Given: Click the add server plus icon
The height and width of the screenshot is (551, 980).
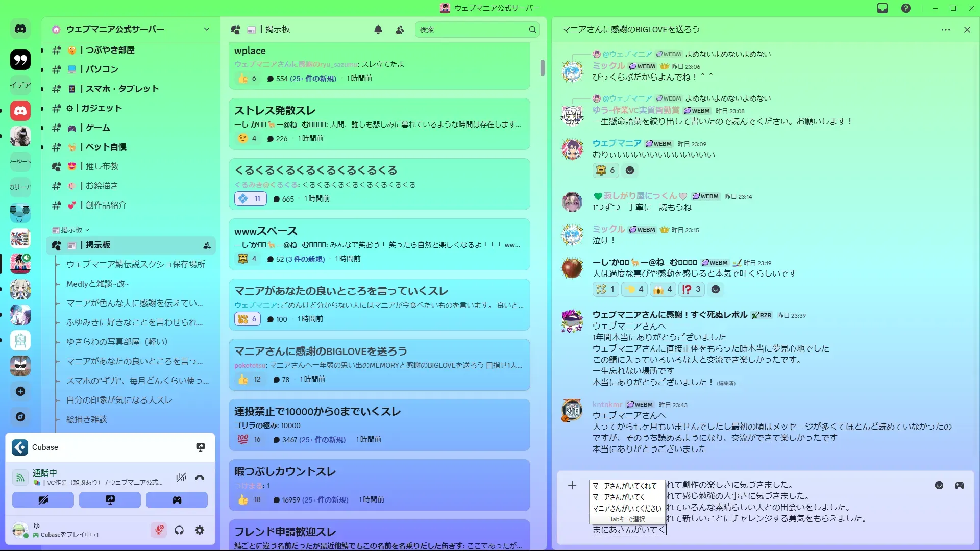Looking at the screenshot, I should coord(20,391).
